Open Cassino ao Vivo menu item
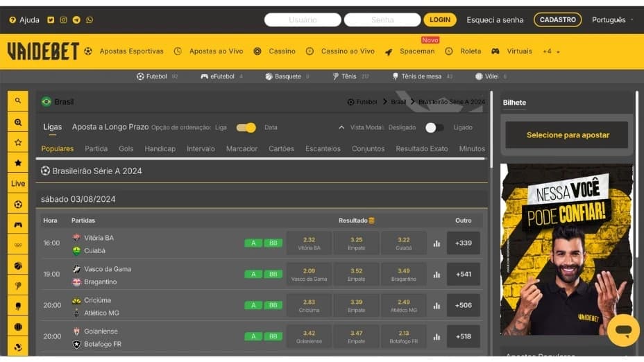Image resolution: width=644 pixels, height=362 pixels. [x=348, y=51]
